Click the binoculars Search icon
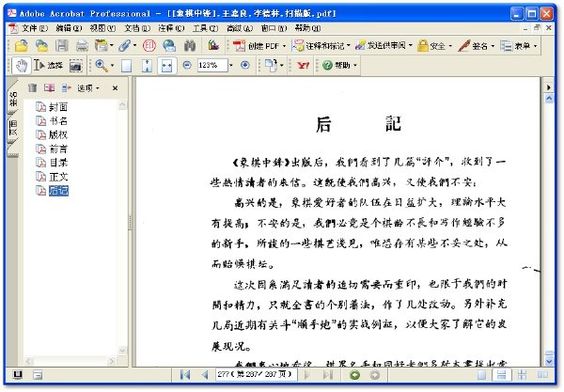 [x=190, y=46]
